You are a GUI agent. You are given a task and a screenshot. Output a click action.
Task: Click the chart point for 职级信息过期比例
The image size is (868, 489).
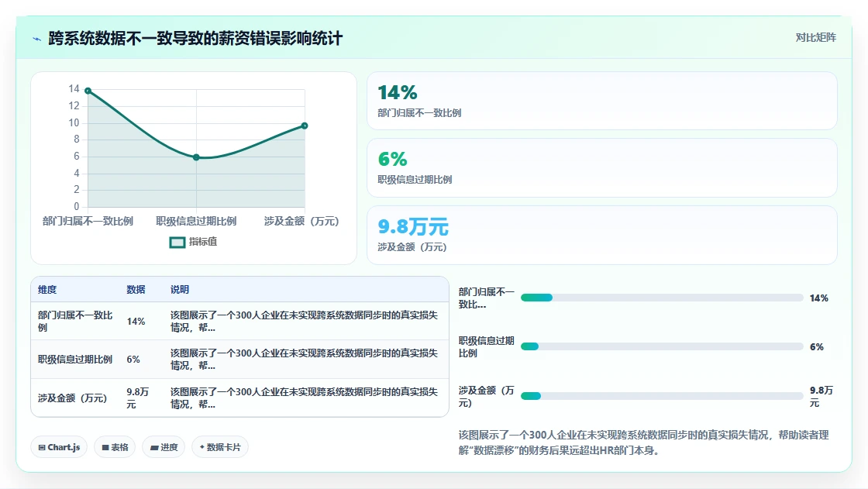pyautogui.click(x=197, y=157)
